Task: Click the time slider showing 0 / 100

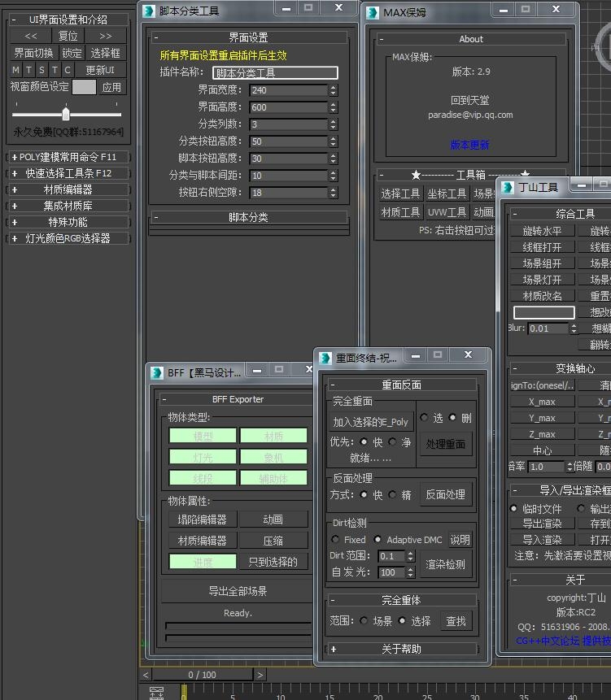Action: pos(202,675)
